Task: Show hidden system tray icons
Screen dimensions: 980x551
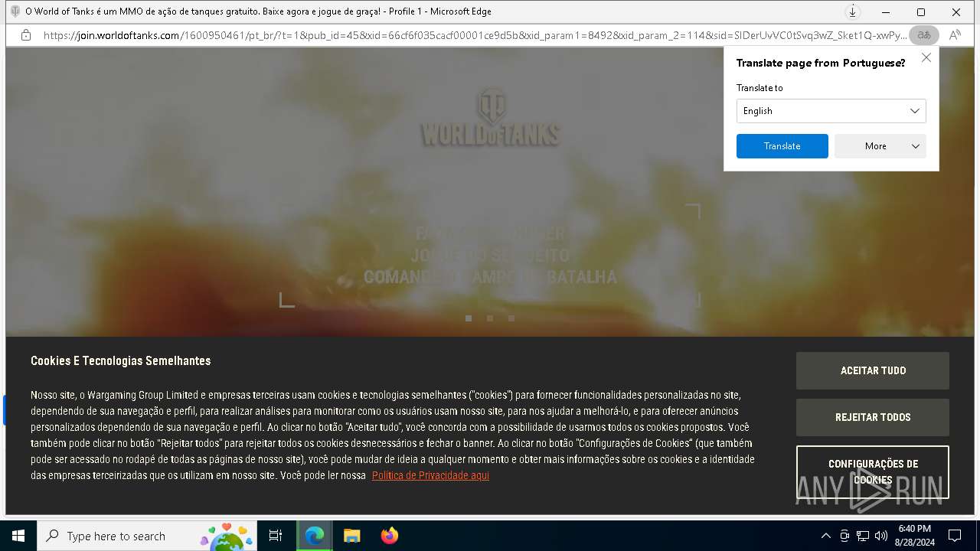Action: click(x=825, y=536)
